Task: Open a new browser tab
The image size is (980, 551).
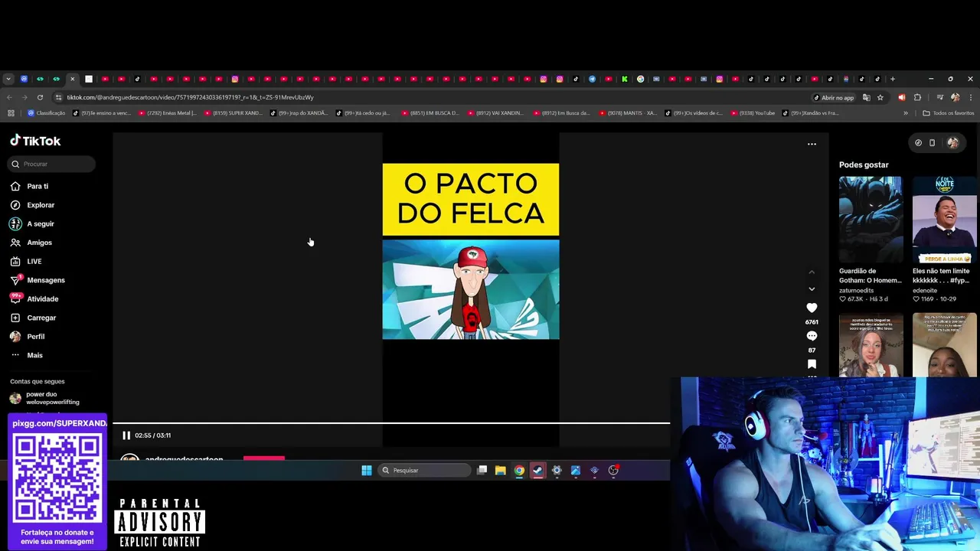Action: coord(893,79)
